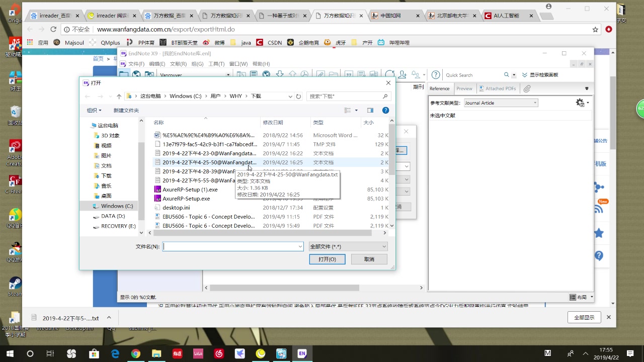Open CSDN bookmark in Chrome bookmarks bar
644x362 pixels.
(x=269, y=43)
